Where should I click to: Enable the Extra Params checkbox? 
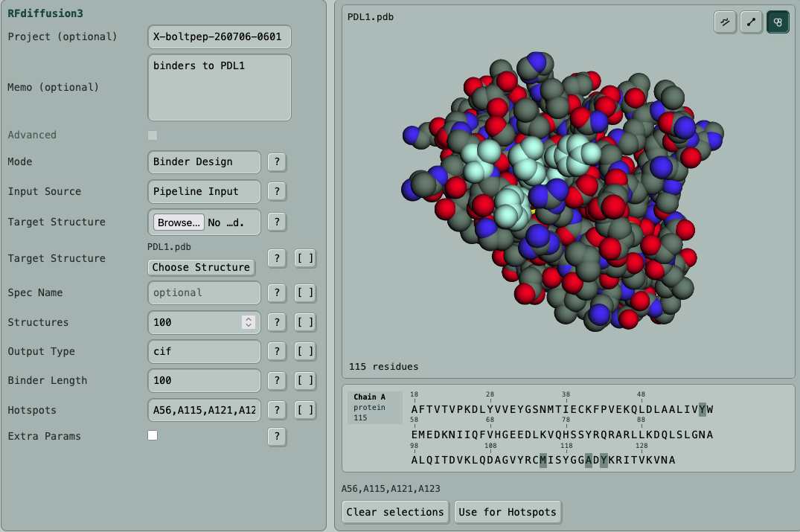153,435
